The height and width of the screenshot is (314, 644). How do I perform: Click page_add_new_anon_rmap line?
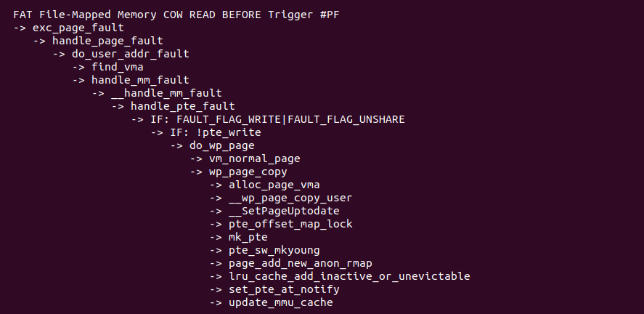301,263
